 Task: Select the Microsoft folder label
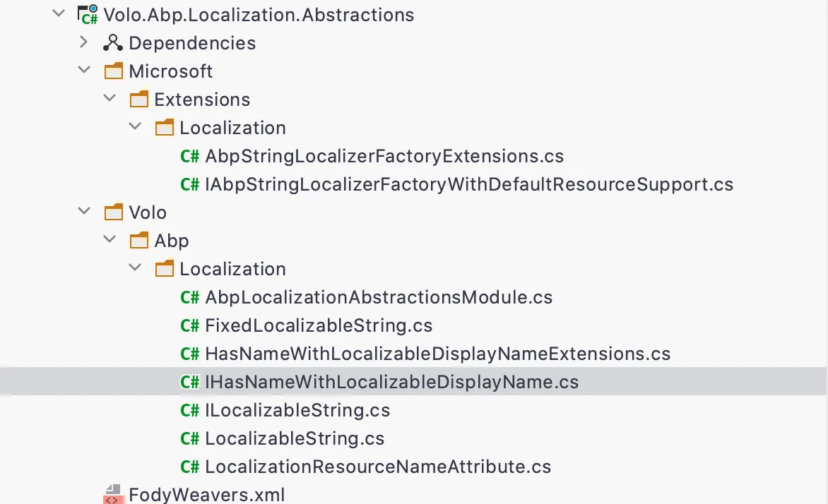[170, 71]
